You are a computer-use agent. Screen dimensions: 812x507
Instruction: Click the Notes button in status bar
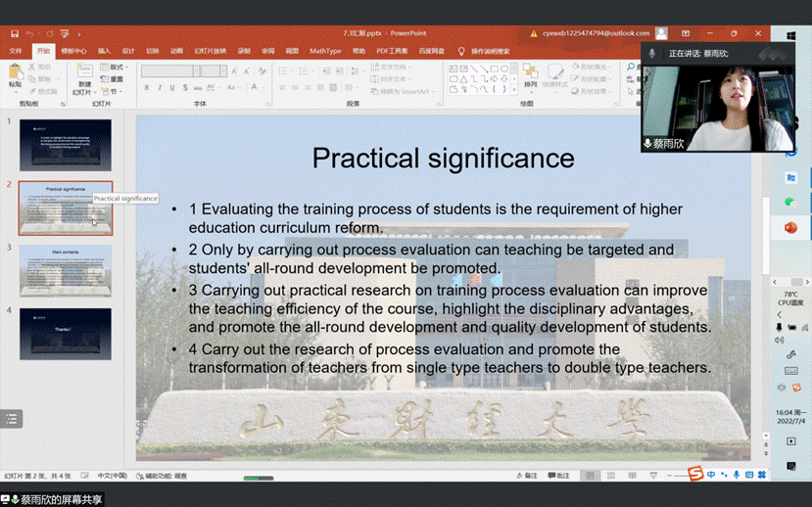point(528,476)
